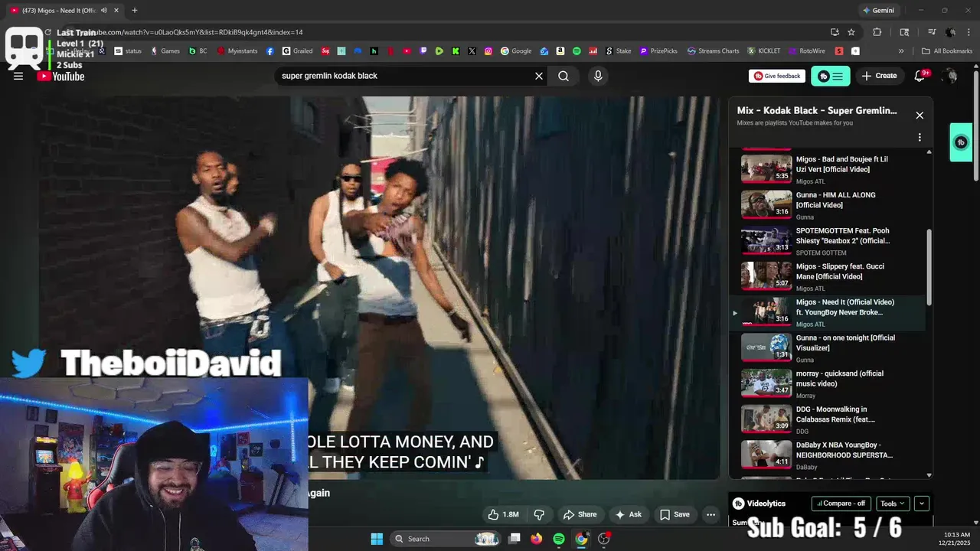Expand the Videolytics Tools dropdown
Image resolution: width=980 pixels, height=551 pixels.
pyautogui.click(x=893, y=504)
